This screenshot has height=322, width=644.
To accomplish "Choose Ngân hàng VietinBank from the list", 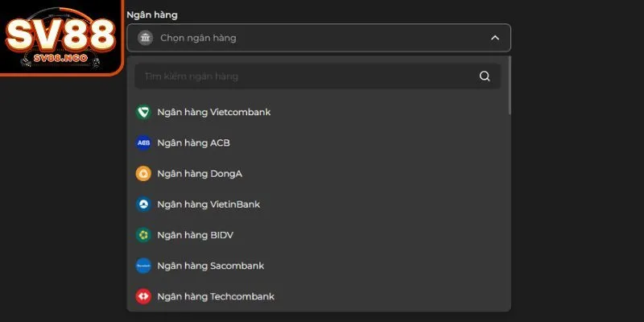I will click(x=319, y=204).
